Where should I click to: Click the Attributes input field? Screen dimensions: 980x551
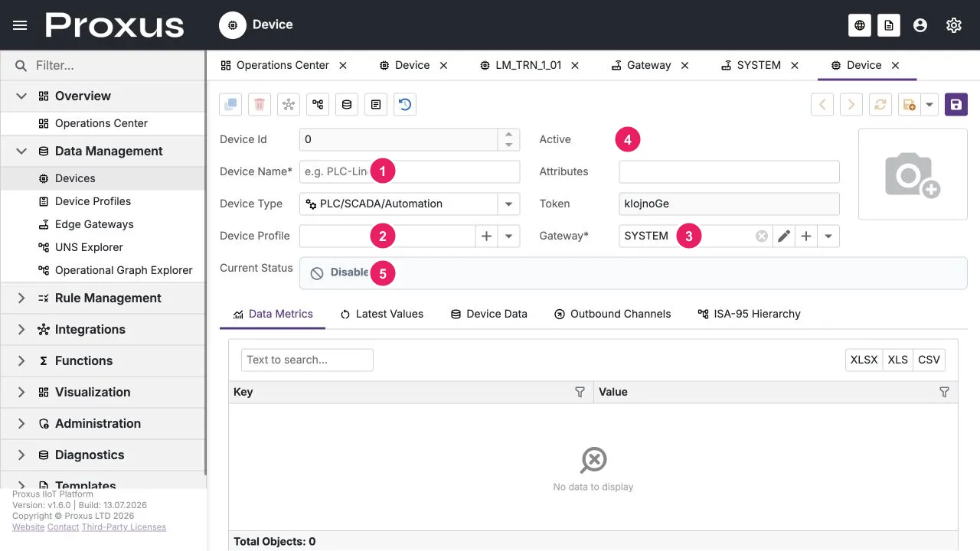pyautogui.click(x=729, y=171)
